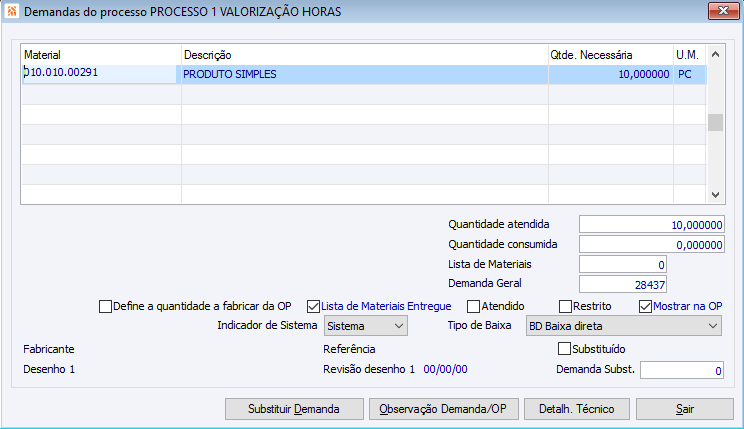Click the 'Revisão desenho 1' date 00/00/00
This screenshot has width=744, height=429.
[x=445, y=369]
